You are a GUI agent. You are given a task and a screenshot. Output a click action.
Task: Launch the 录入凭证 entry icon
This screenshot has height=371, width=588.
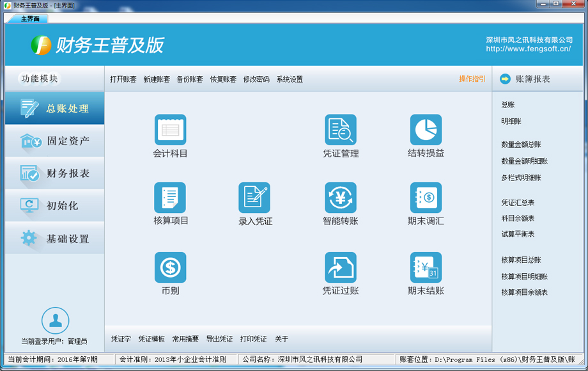click(x=254, y=198)
